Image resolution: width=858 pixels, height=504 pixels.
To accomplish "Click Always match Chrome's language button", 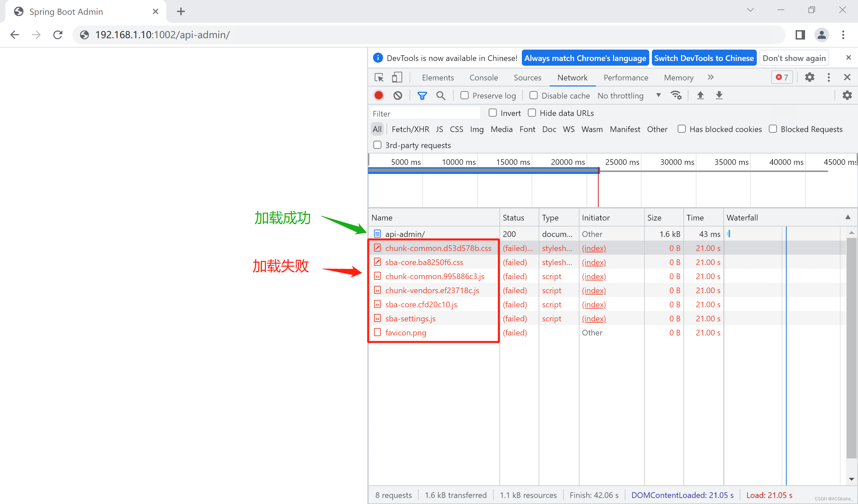I will click(585, 58).
